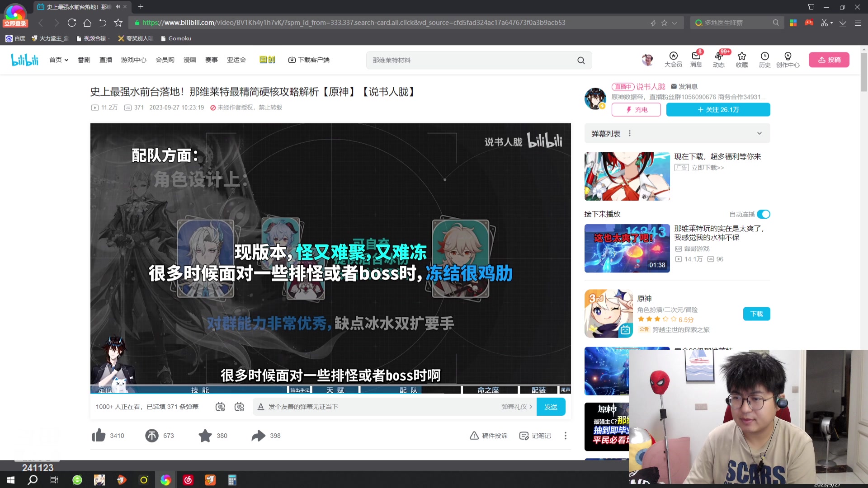Image resolution: width=868 pixels, height=488 pixels.
Task: Click the danmaku text input field
Action: (x=382, y=407)
